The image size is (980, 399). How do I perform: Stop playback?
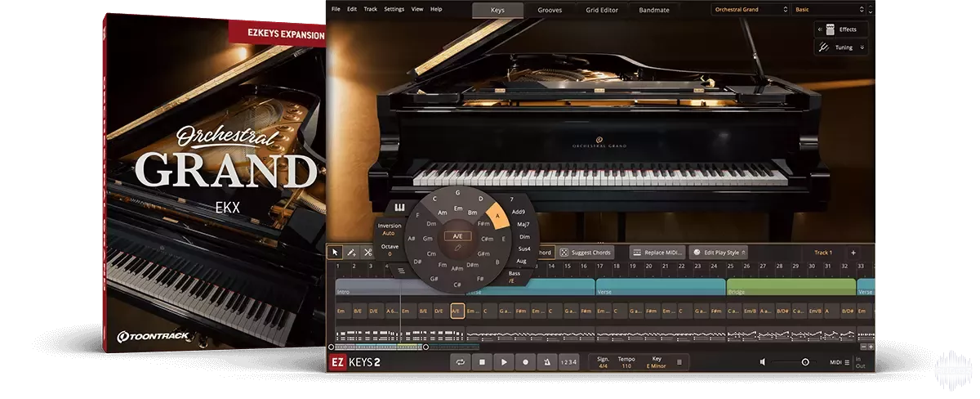(x=482, y=361)
